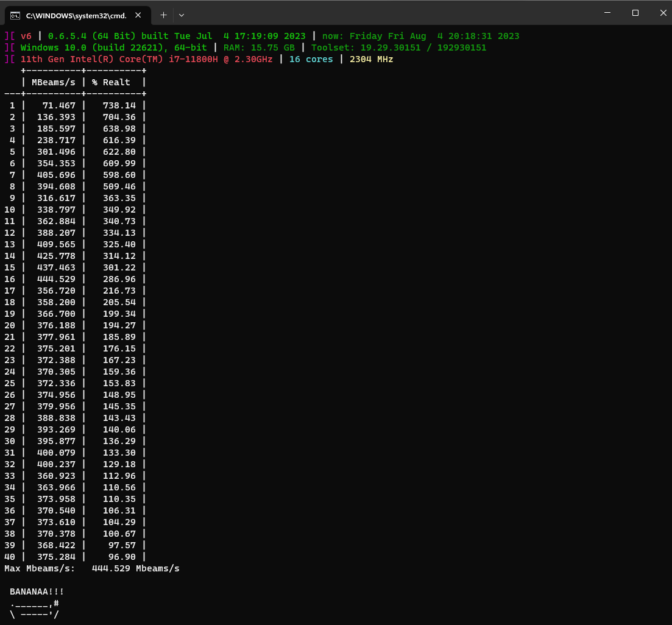Click the value 372.336 in row 25
Viewport: 672px width, 625px height.
coord(56,383)
